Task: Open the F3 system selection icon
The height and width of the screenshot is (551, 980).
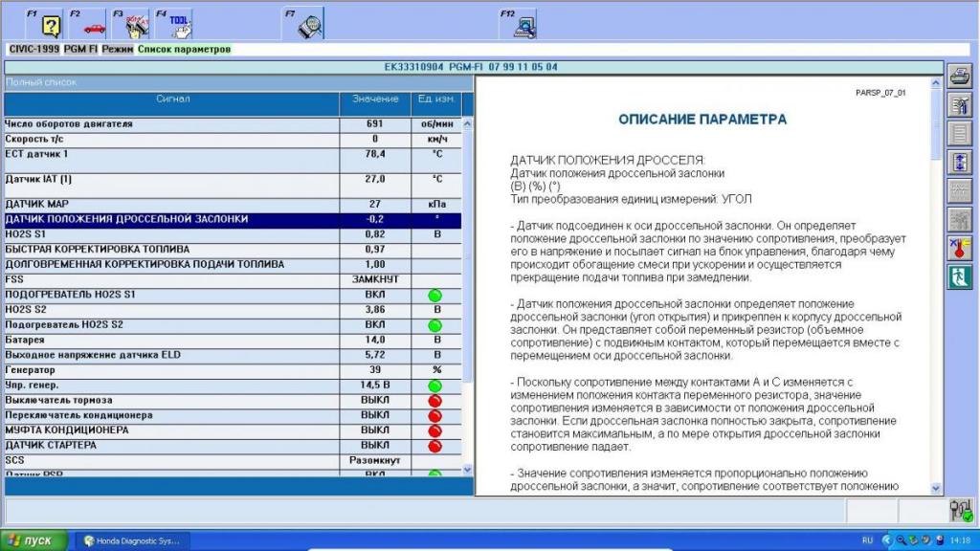Action: (x=131, y=24)
